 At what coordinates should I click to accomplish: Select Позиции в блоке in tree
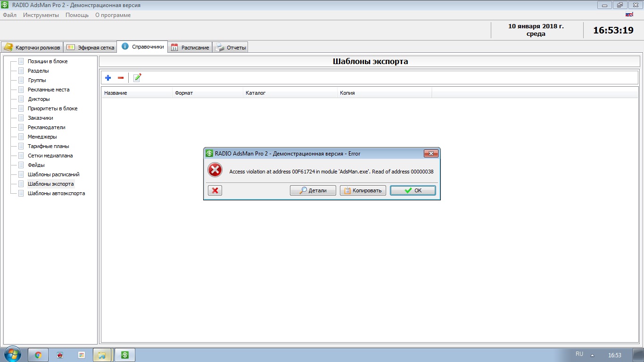(x=48, y=61)
